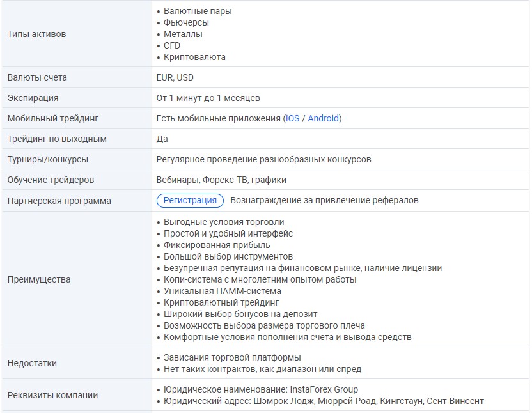Select the EUR, USD currency value
Image resolution: width=532 pixels, height=413 pixels.
pyautogui.click(x=175, y=77)
